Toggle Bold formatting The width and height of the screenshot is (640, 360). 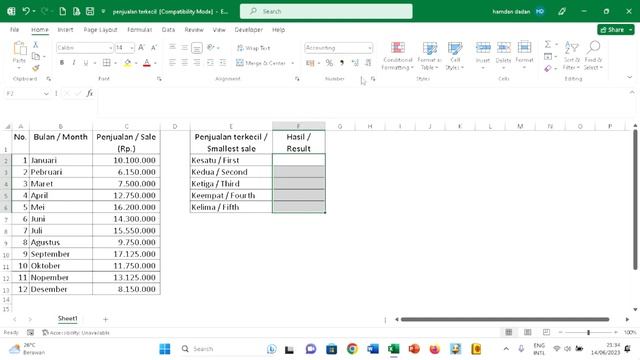(x=62, y=63)
